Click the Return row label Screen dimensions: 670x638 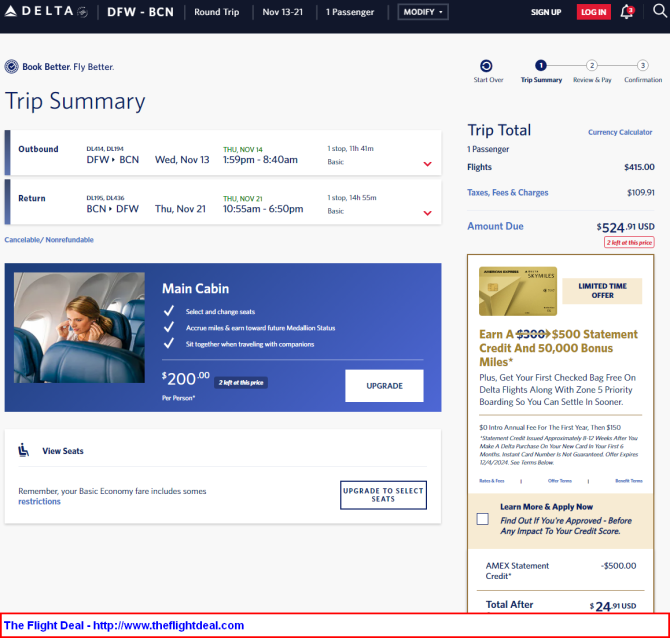coord(32,198)
